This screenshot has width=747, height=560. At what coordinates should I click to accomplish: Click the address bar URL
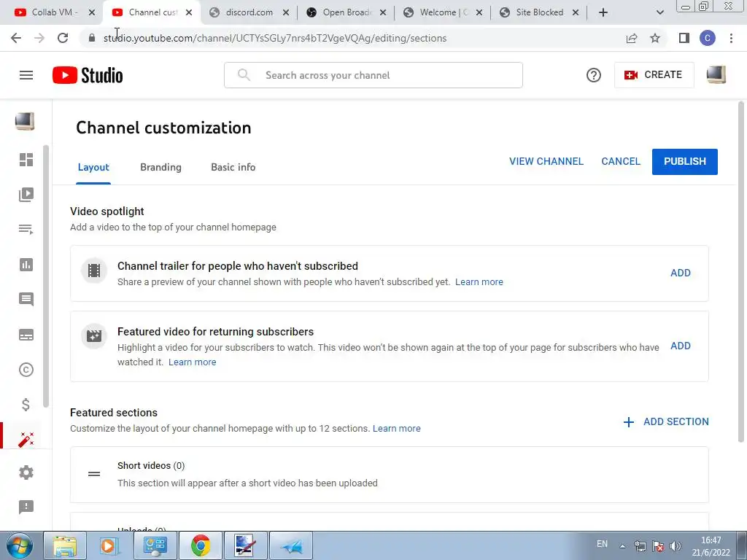[275, 38]
